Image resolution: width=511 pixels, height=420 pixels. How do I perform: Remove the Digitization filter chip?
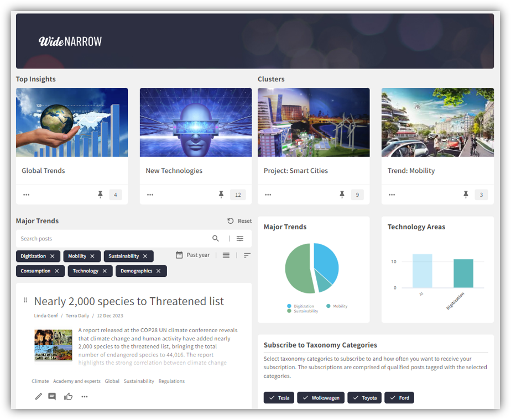coord(53,256)
